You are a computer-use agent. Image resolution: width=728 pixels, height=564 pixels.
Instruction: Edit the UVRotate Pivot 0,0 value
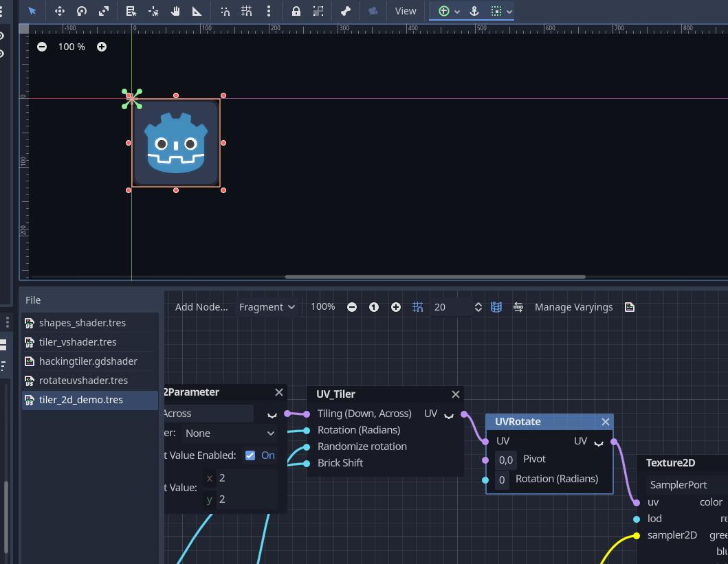pos(506,460)
